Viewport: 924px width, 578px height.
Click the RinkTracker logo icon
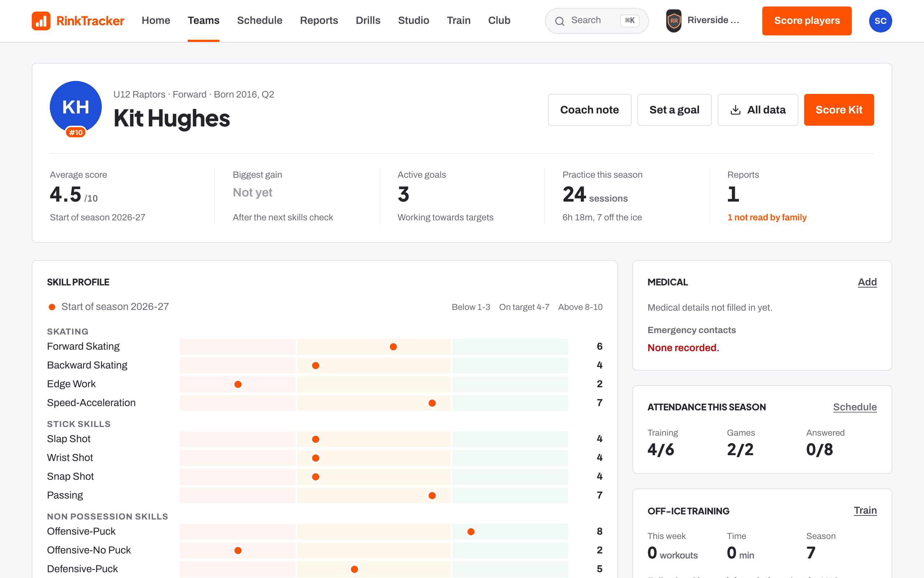pyautogui.click(x=41, y=21)
